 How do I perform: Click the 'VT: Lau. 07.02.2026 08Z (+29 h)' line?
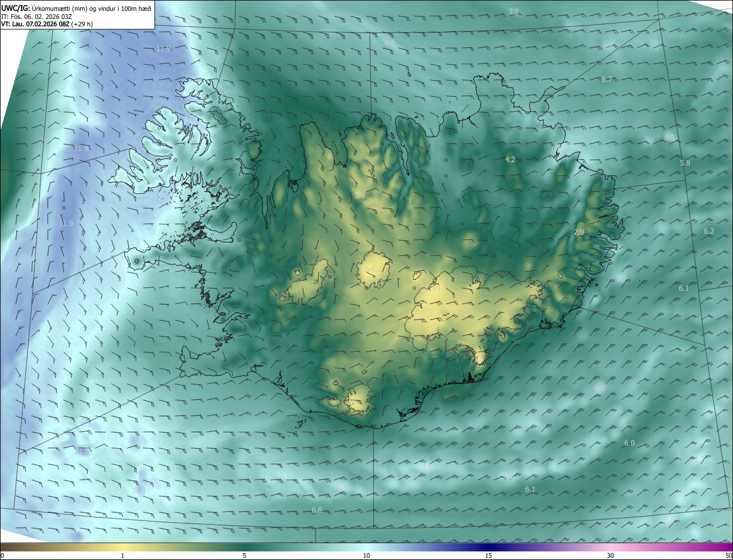[47, 25]
